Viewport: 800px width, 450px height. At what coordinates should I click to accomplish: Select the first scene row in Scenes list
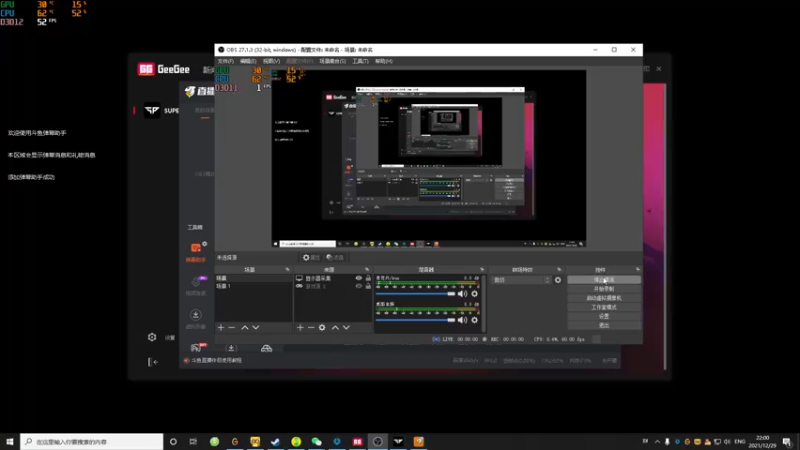(254, 279)
